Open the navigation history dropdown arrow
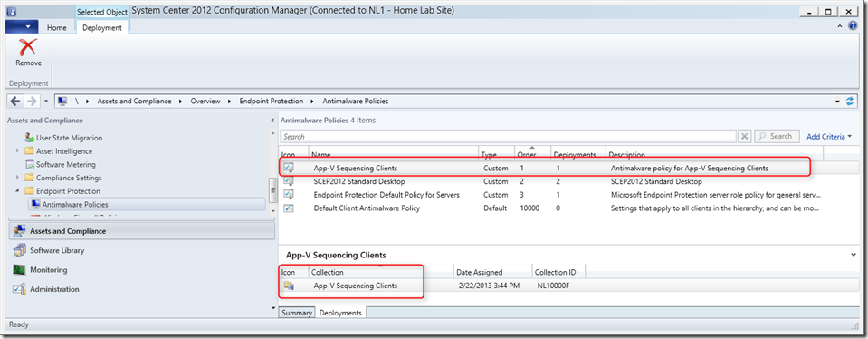The width and height of the screenshot is (868, 339). click(x=46, y=102)
